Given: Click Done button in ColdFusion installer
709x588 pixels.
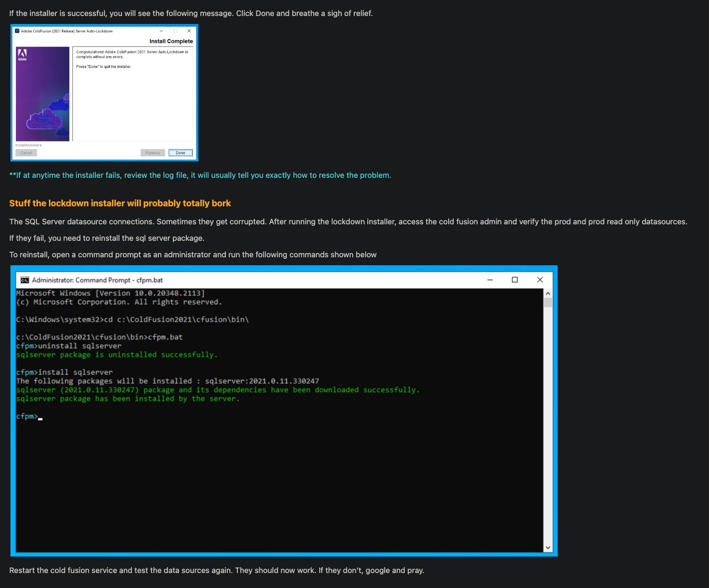Looking at the screenshot, I should pyautogui.click(x=180, y=153).
